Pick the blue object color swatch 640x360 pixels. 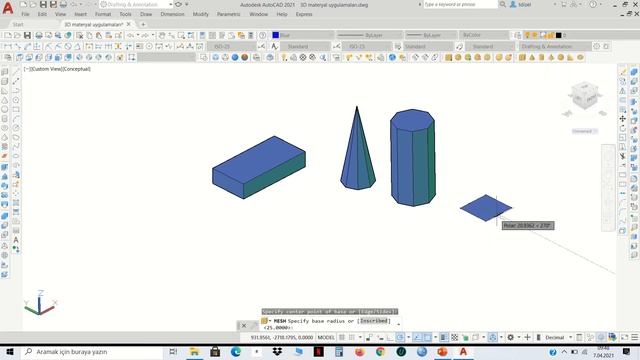(276, 36)
